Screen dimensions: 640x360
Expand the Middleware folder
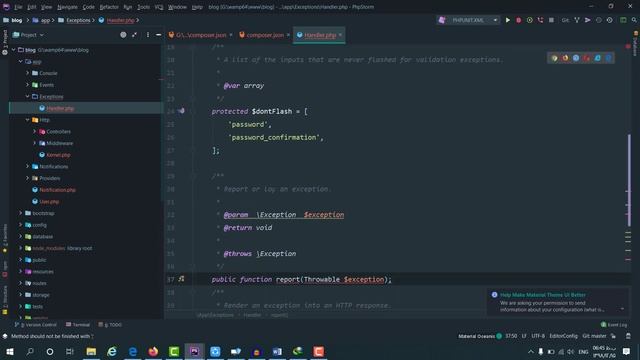35,143
